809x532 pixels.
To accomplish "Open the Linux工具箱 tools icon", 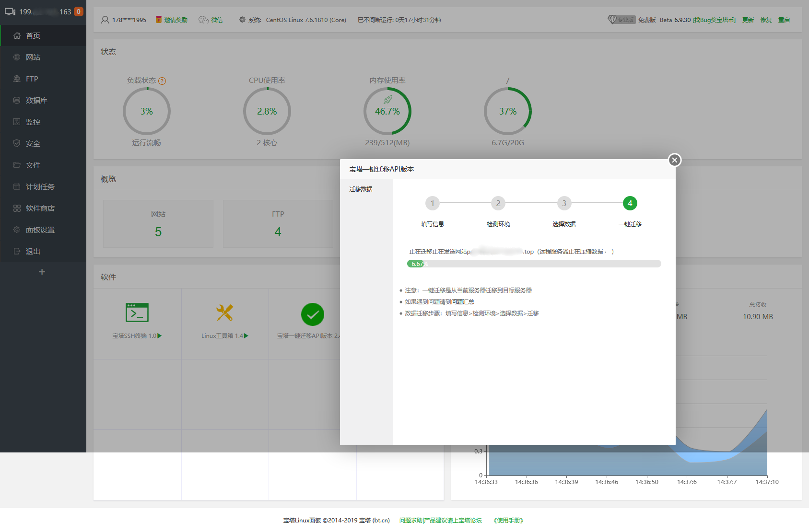I will (224, 312).
